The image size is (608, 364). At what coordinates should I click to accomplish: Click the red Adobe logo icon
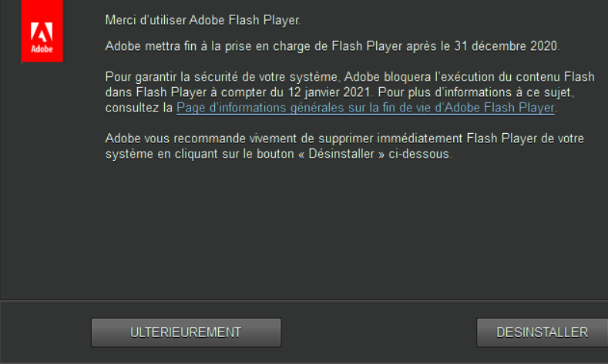42,31
